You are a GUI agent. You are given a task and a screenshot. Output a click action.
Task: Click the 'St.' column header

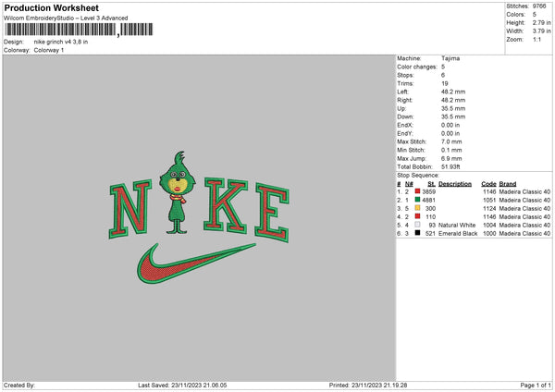tap(431, 184)
